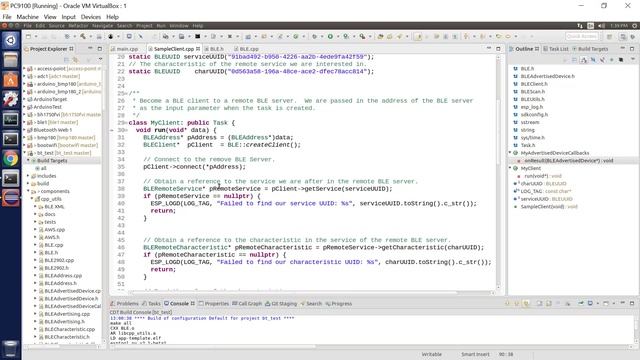Viewport: 640px width, 360px height.
Task: Collapse the Build Targets folder
Action: [28, 160]
